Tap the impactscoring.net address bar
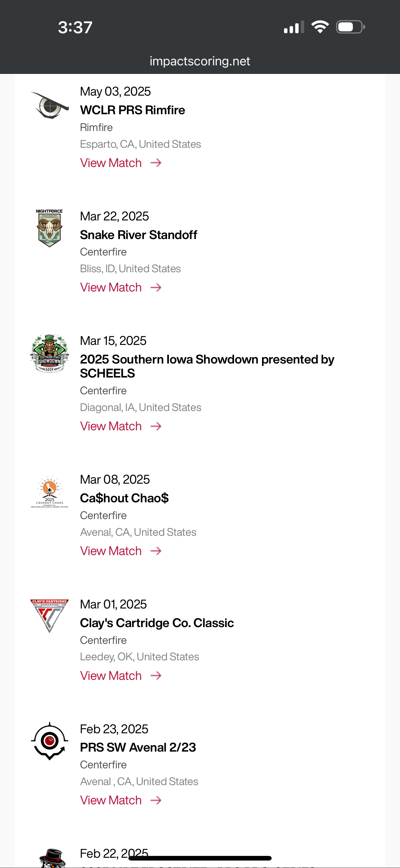Image resolution: width=400 pixels, height=868 pixels. click(200, 61)
